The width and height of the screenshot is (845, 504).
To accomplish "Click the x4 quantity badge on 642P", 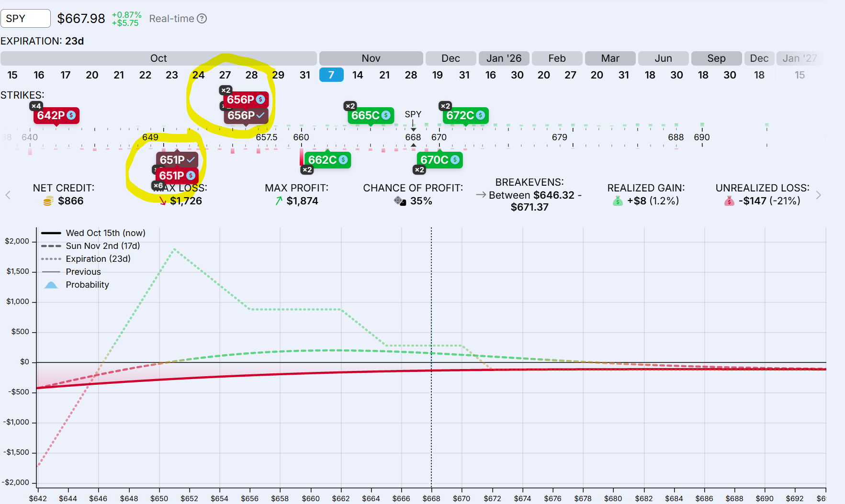I will coord(36,106).
